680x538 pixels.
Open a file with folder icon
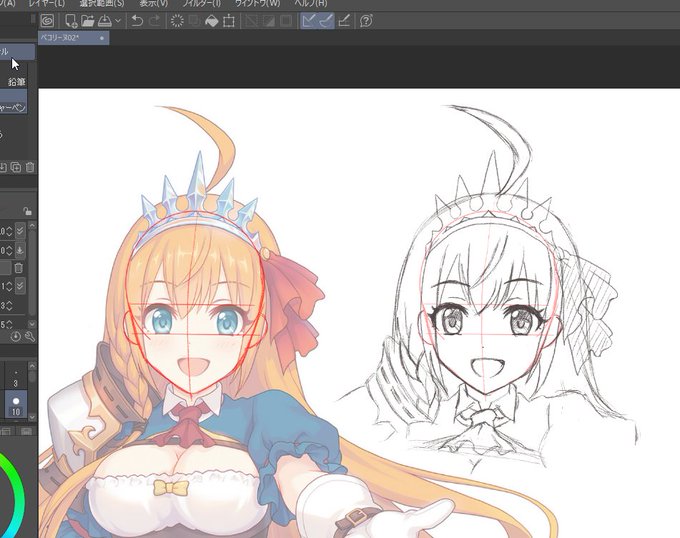[x=88, y=20]
